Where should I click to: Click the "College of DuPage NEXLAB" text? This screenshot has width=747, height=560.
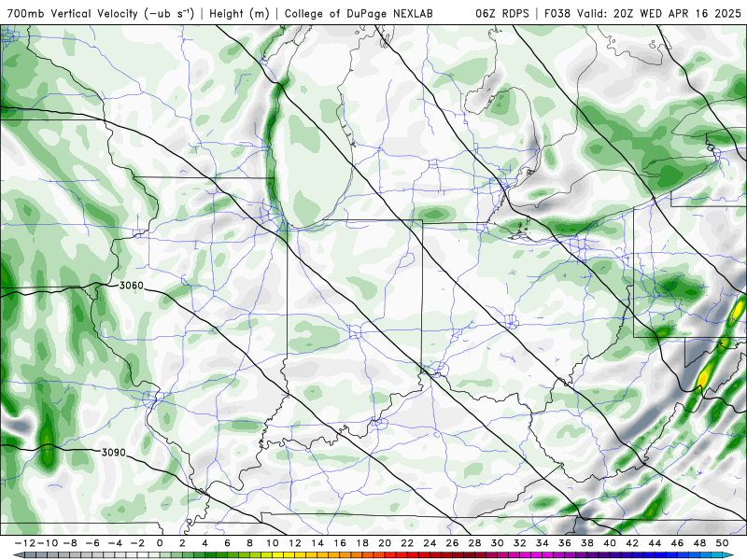(359, 14)
